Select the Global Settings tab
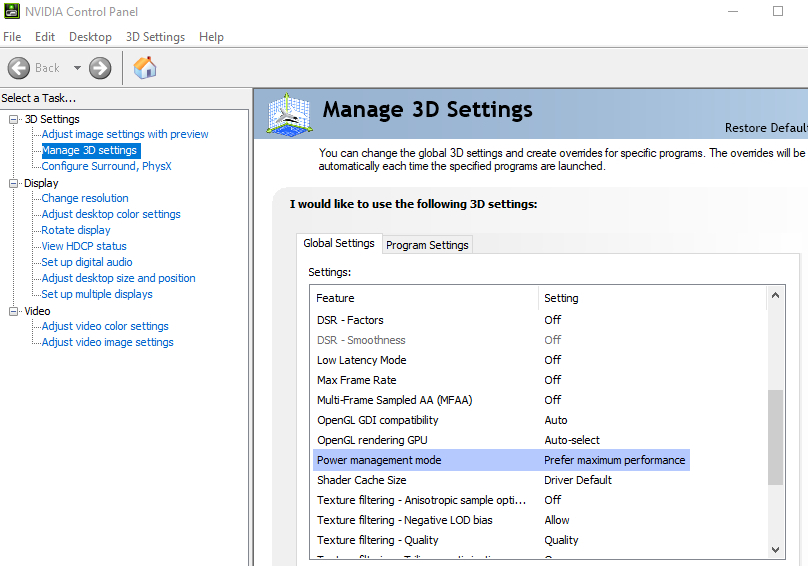This screenshot has height=566, width=808. click(339, 243)
